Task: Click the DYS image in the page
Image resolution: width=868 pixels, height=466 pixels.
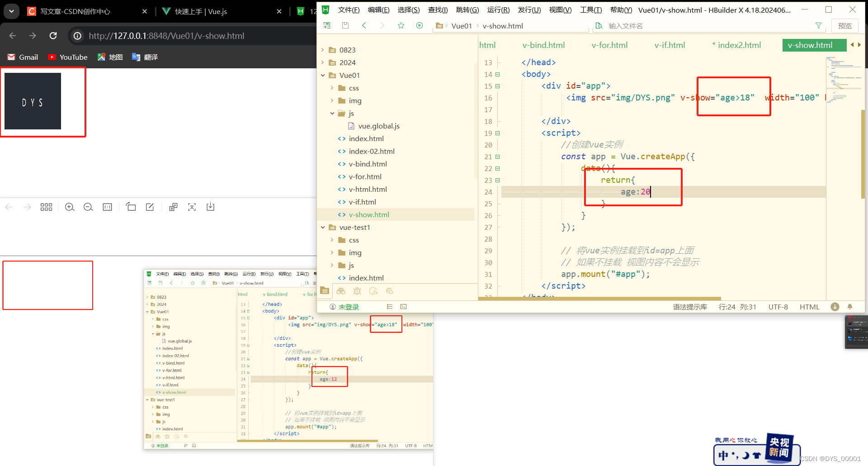Action: 33,101
